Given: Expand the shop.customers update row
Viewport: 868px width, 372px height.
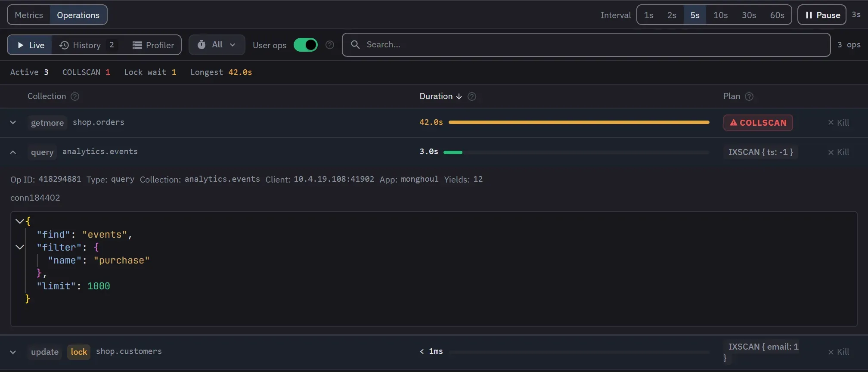Looking at the screenshot, I should (x=13, y=352).
